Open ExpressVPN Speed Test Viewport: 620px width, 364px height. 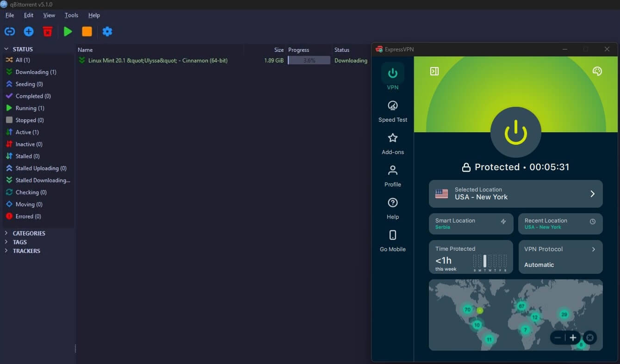(x=393, y=111)
